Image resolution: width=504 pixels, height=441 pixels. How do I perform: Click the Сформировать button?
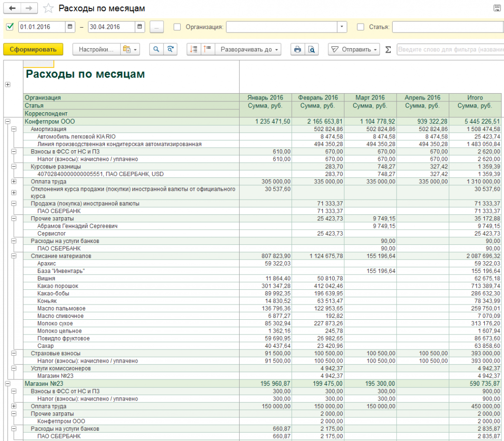click(33, 49)
